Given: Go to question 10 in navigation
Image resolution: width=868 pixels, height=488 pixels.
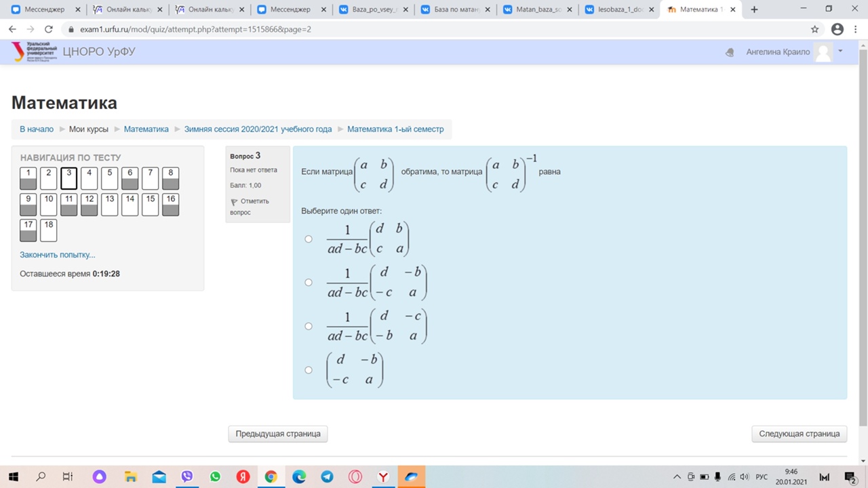Looking at the screenshot, I should point(48,205).
